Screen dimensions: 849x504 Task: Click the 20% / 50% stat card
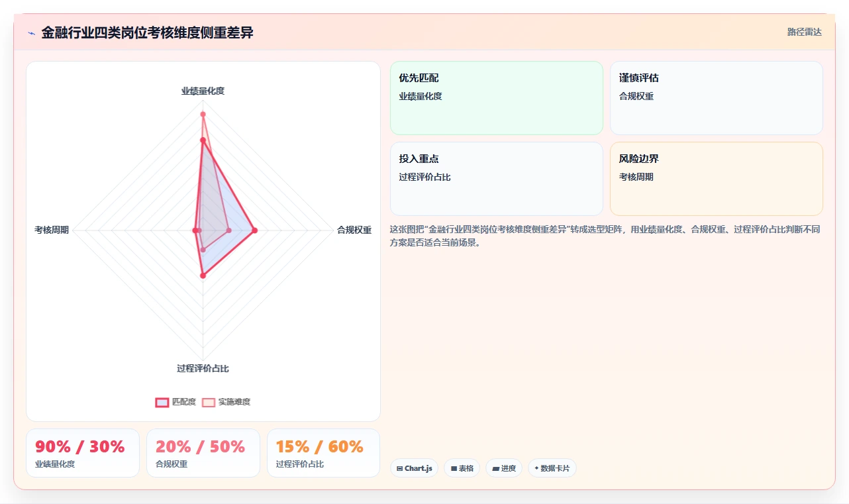(x=203, y=453)
